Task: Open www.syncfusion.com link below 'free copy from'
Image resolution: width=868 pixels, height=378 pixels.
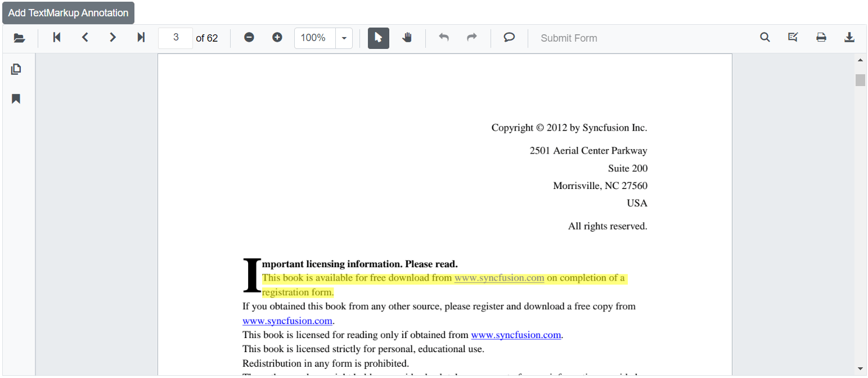Action: pyautogui.click(x=287, y=321)
